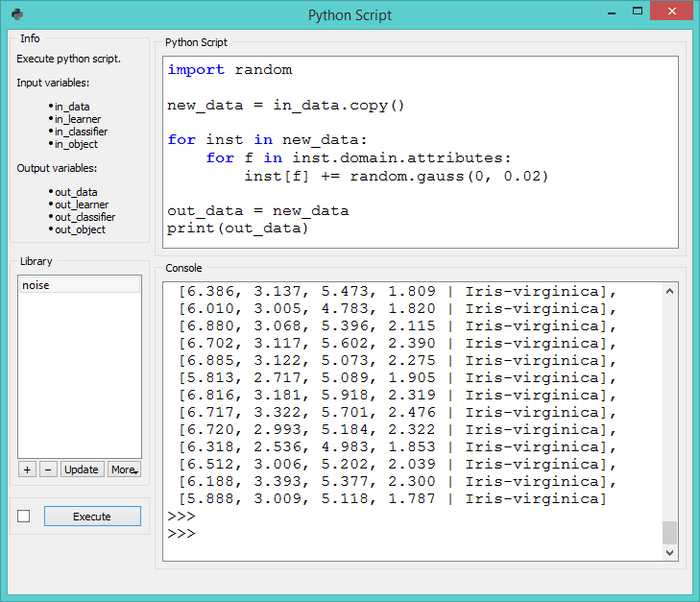
Task: Close the Python Script window
Action: tap(670, 13)
